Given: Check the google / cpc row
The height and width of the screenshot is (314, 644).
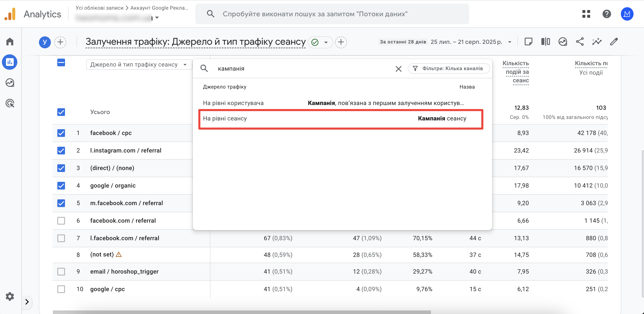Looking at the screenshot, I should click(61, 289).
